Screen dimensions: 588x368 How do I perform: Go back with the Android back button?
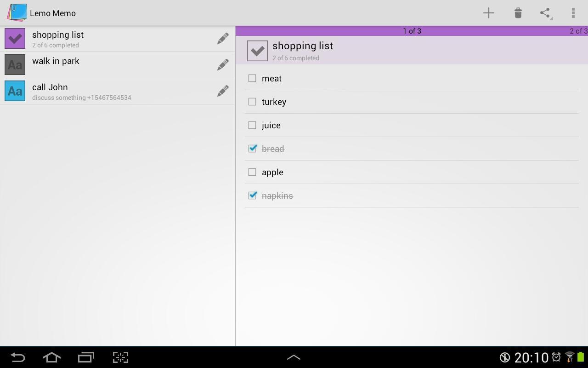[17, 357]
